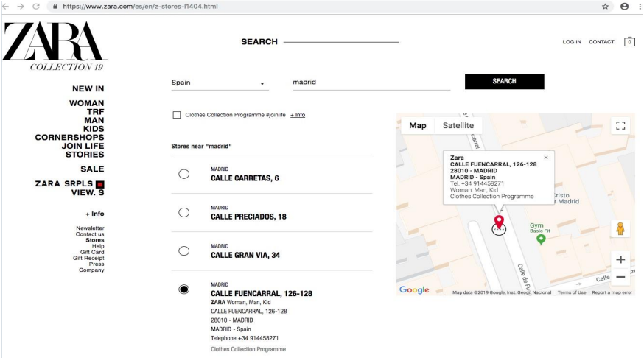644x358 pixels.
Task: Click the CALLE CARRETAS, 6 store name
Action: pyautogui.click(x=245, y=178)
